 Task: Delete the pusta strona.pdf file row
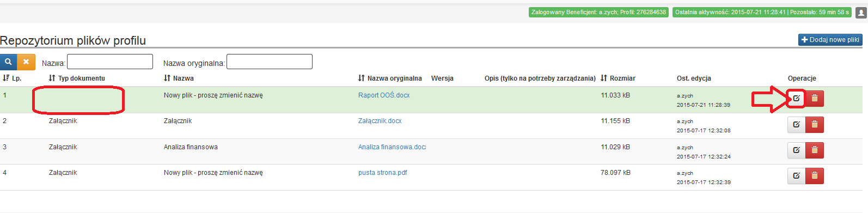pyautogui.click(x=815, y=176)
